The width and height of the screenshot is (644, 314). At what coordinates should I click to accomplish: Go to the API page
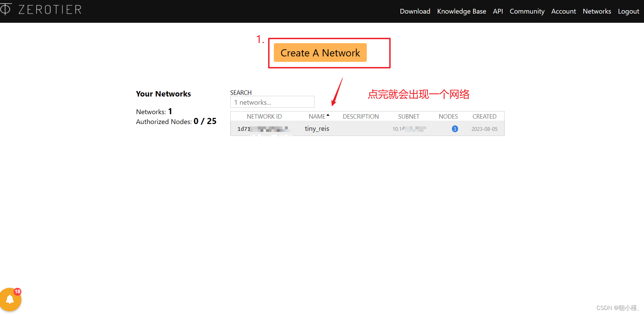point(498,11)
